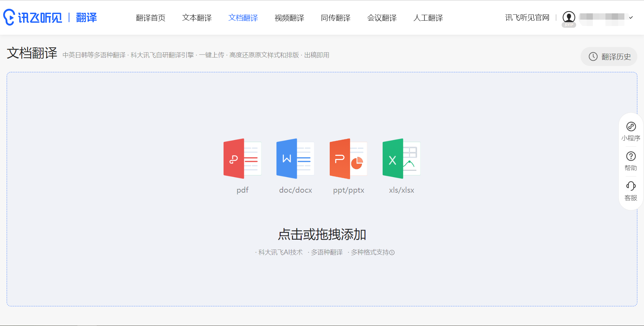Viewport: 644px width, 326px height.
Task: Click the ppt/pptx label text
Action: [349, 190]
